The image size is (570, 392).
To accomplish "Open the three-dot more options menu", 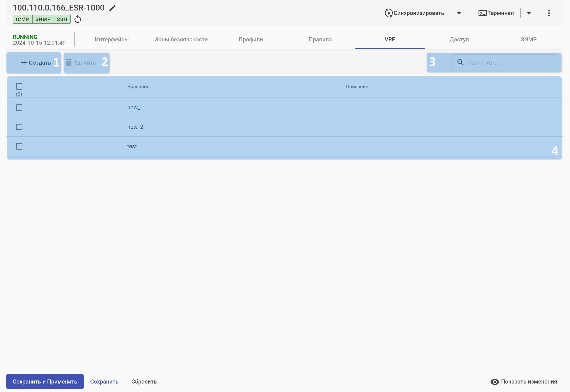I will [549, 13].
